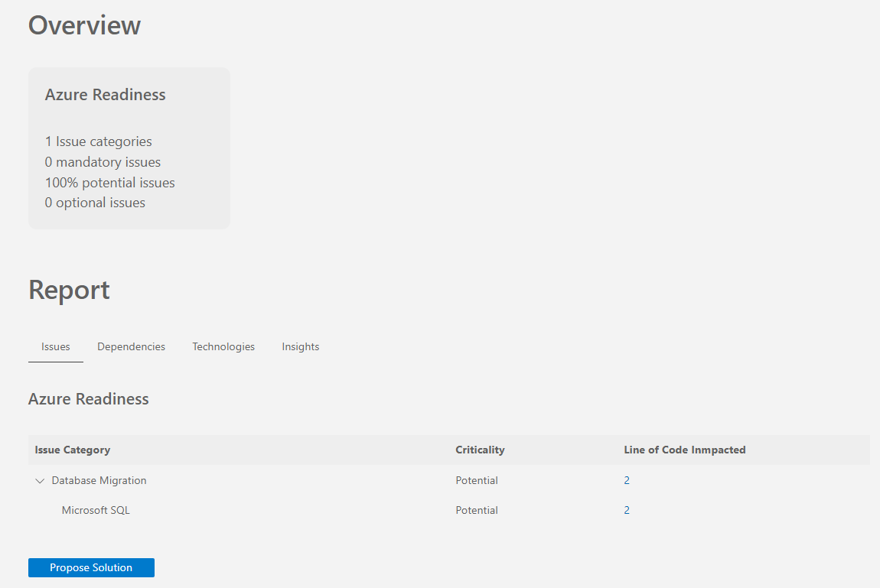Image resolution: width=880 pixels, height=588 pixels.
Task: Click '0 mandatory issues' text
Action: coord(103,162)
